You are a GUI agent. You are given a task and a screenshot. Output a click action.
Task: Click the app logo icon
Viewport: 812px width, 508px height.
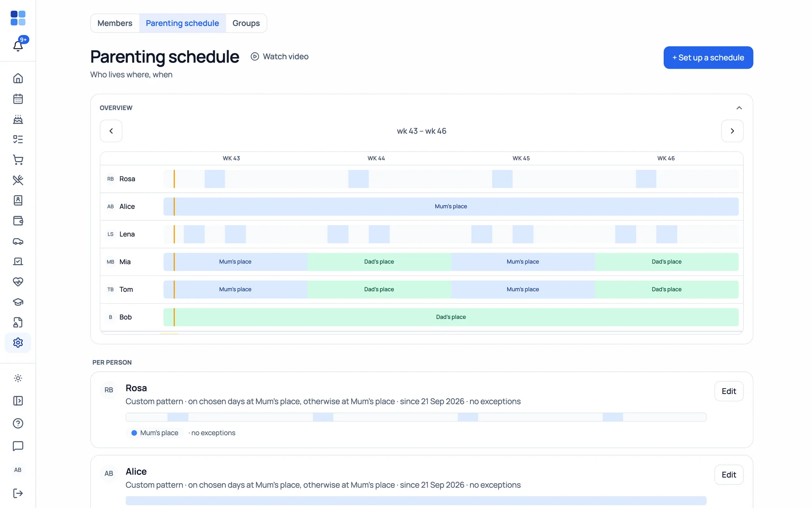coord(18,18)
